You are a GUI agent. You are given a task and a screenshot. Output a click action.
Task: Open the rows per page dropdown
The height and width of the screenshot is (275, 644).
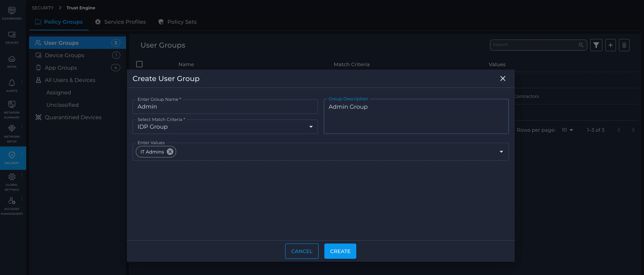point(567,130)
